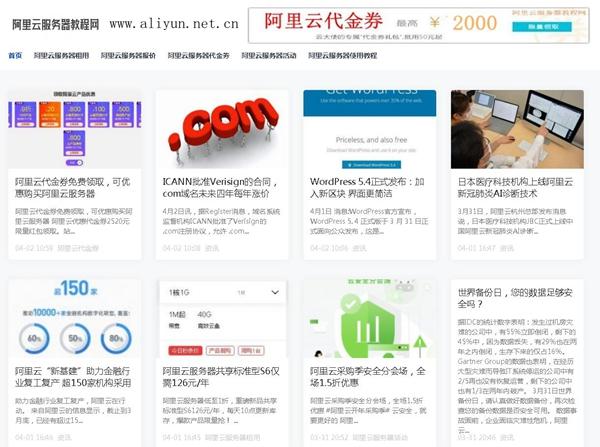The width and height of the screenshot is (600, 447).
Task: Open article 阿里云采购季安全分会场 title
Action: (x=368, y=377)
